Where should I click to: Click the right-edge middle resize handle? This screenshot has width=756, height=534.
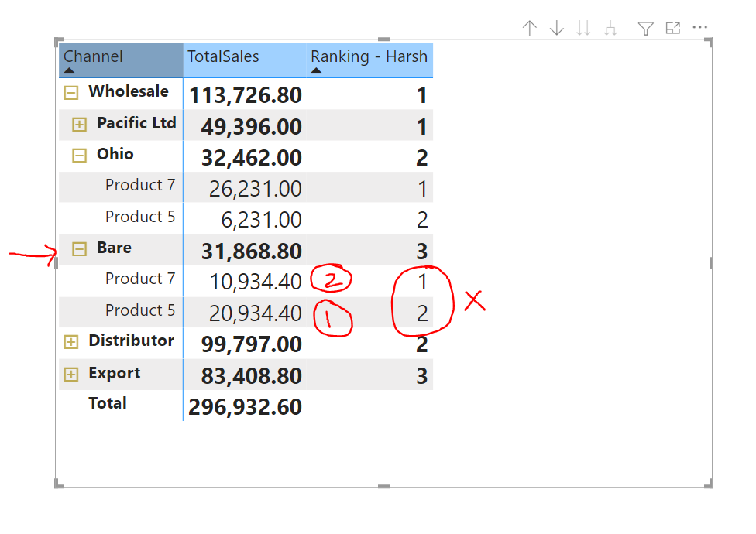[712, 263]
